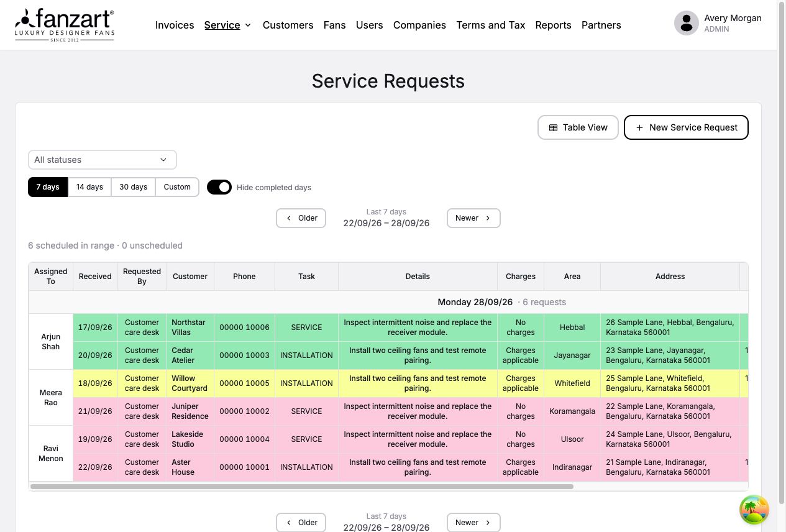Click the Monday 28/09/26 day group row
786x532 pixels.
pos(388,302)
